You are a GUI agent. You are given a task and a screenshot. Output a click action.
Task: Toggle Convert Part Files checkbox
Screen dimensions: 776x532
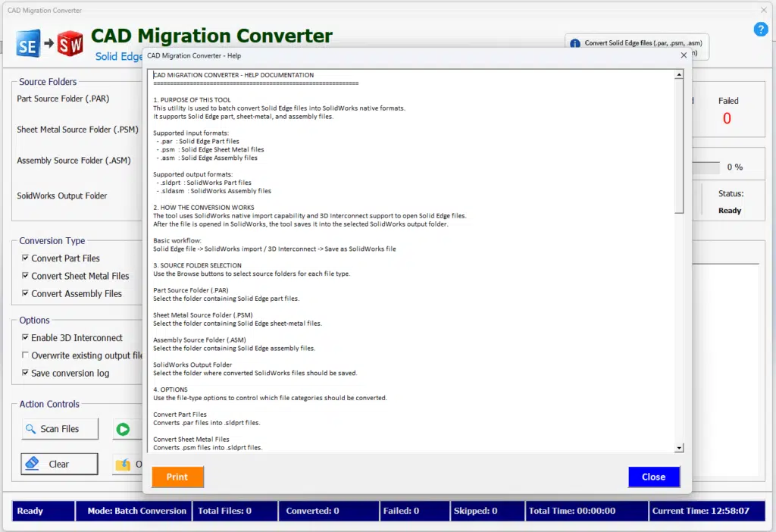point(25,258)
